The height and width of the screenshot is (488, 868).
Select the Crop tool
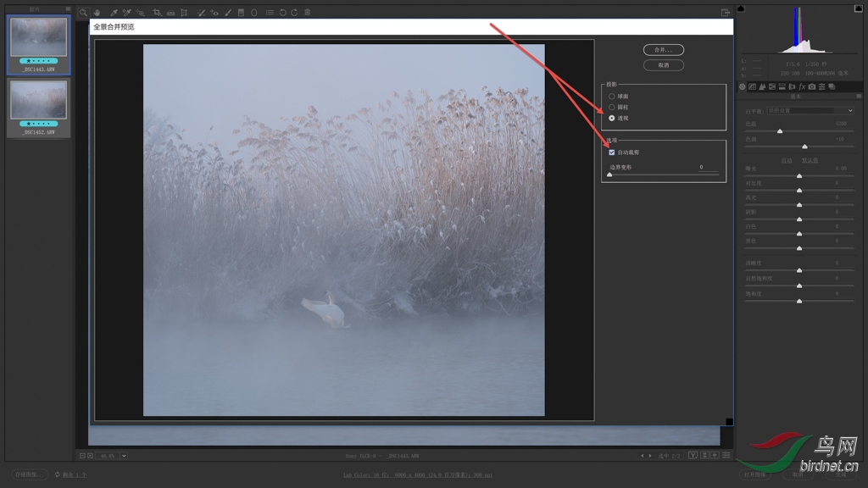click(157, 13)
